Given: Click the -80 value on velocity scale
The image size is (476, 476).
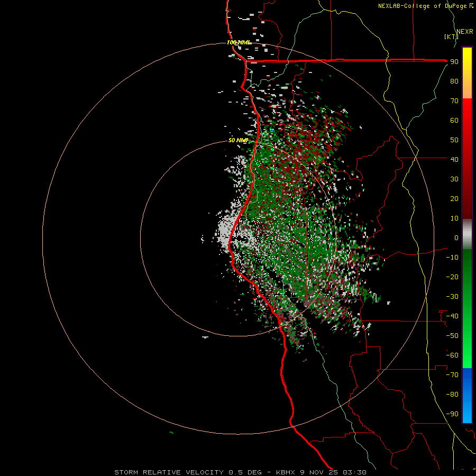Looking at the screenshot, I should [x=452, y=395].
